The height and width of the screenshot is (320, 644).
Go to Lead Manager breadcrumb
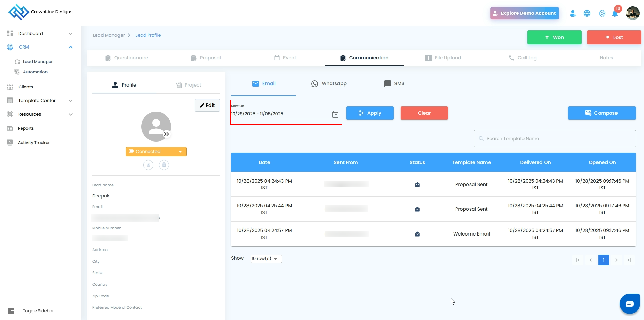tap(109, 35)
